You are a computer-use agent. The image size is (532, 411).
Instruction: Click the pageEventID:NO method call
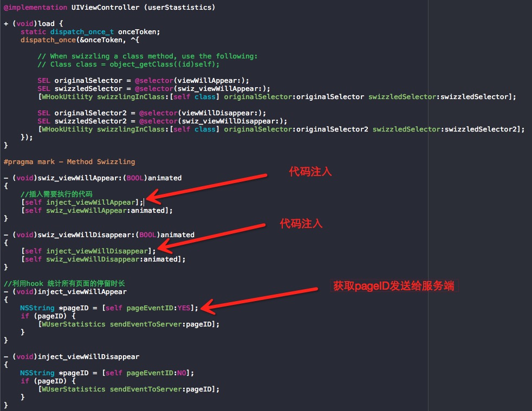(x=156, y=373)
